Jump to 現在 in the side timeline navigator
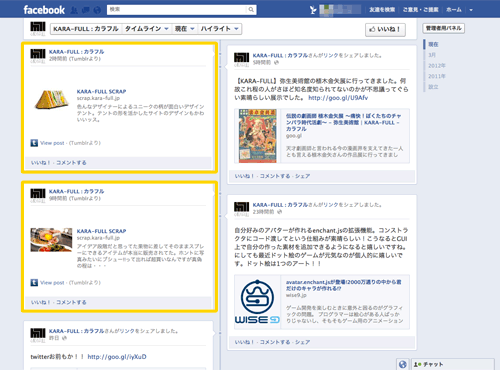Viewport: 500px width, 370px height. (433, 44)
